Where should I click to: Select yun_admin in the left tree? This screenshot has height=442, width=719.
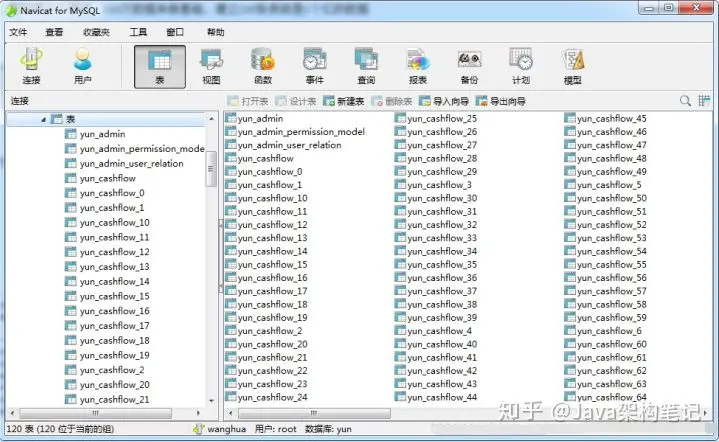[x=102, y=134]
